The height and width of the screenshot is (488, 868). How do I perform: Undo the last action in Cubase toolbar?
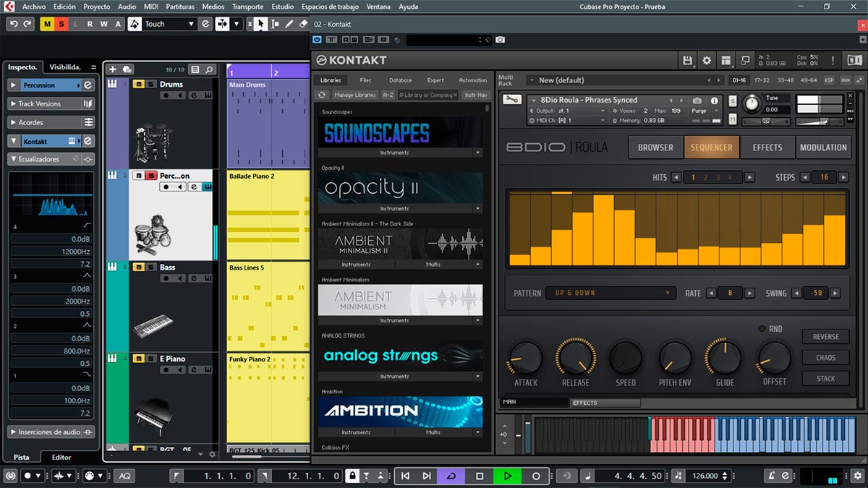point(13,24)
